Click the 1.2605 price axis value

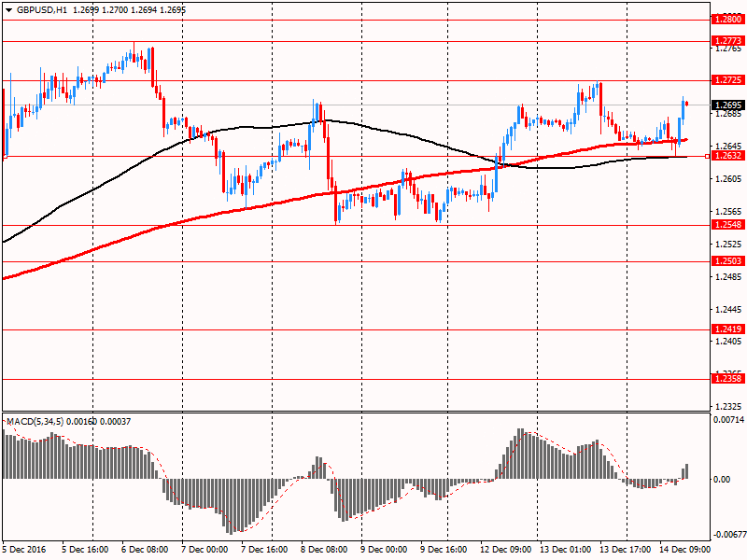point(728,178)
